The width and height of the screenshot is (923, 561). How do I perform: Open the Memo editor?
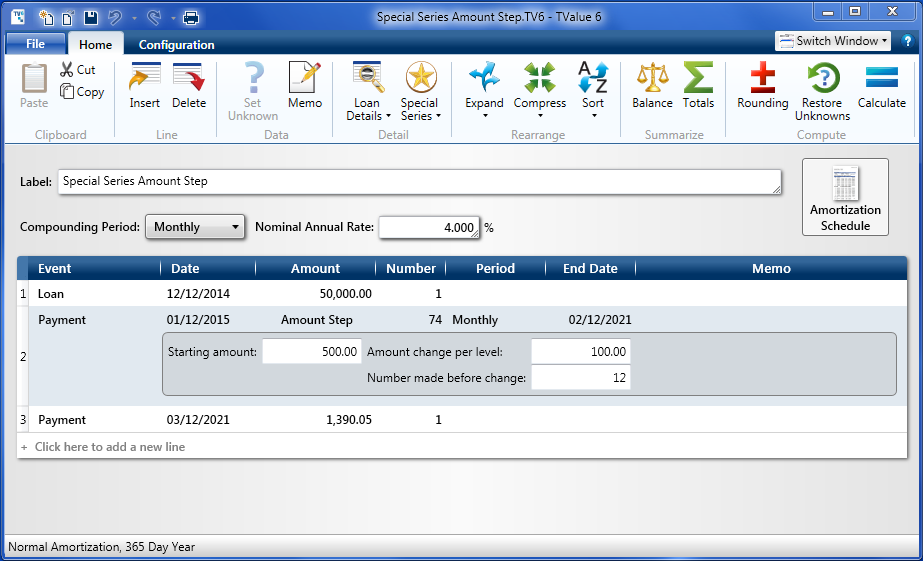click(305, 86)
